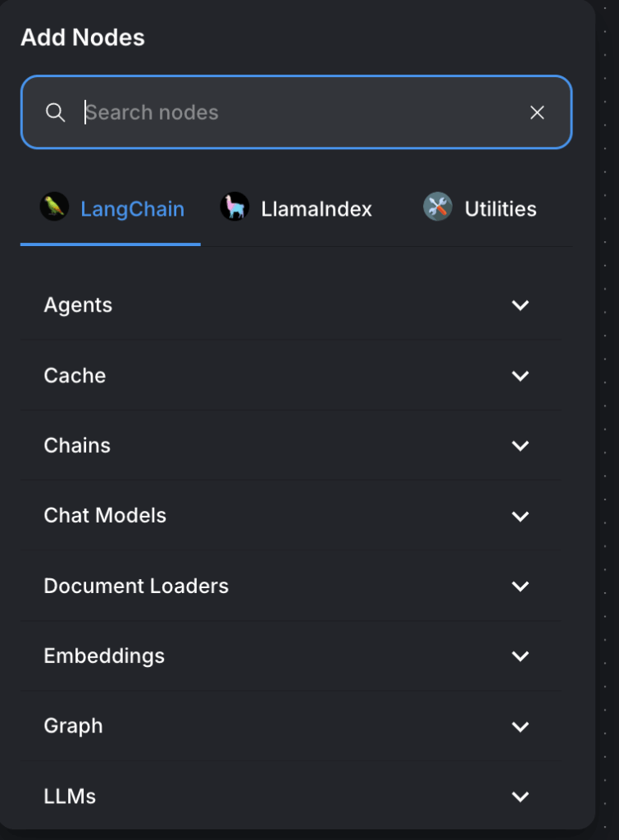Open the Chat Models section label
Screen dimensions: 619x840
tap(105, 516)
